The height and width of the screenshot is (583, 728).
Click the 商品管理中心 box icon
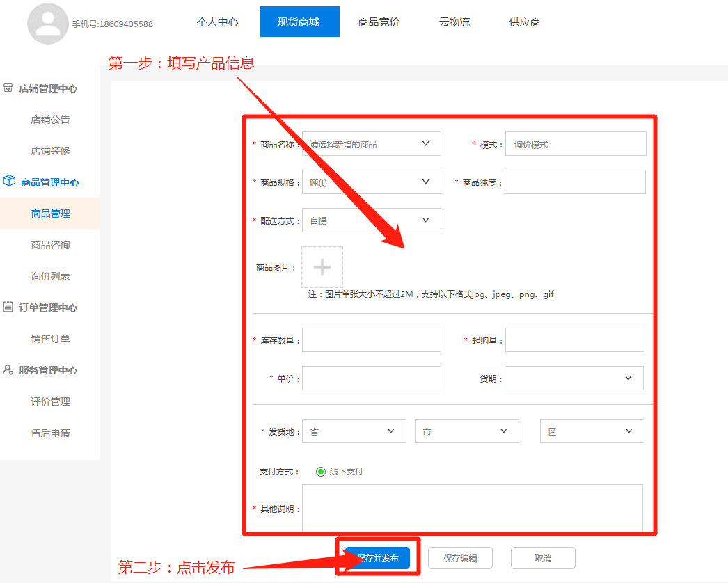coord(9,181)
